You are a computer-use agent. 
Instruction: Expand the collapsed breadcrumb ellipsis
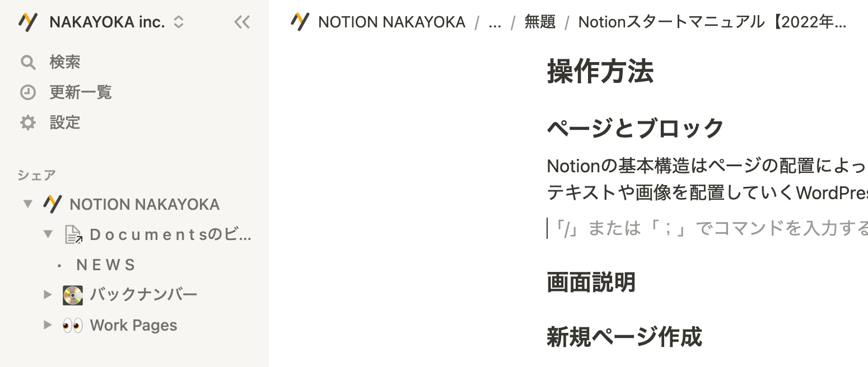pos(494,22)
